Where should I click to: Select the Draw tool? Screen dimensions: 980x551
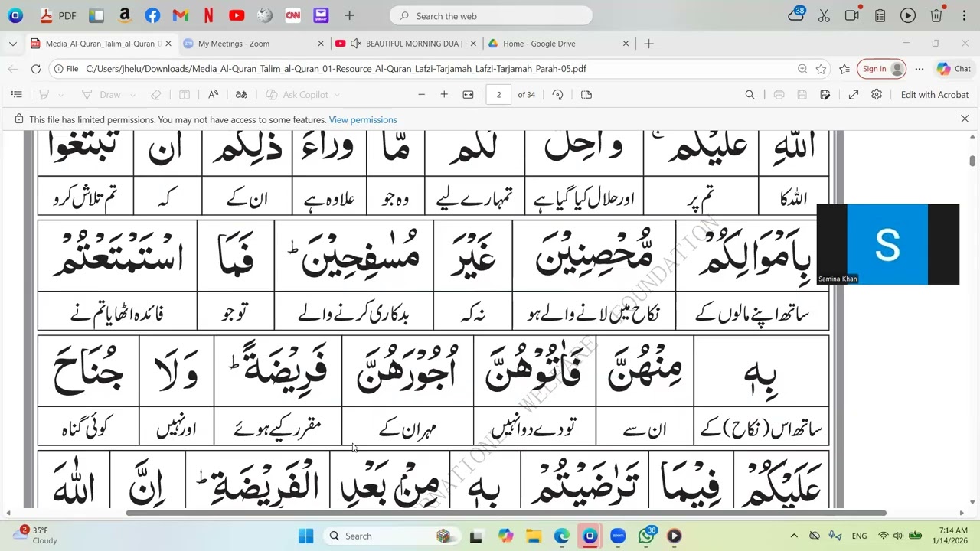point(101,95)
